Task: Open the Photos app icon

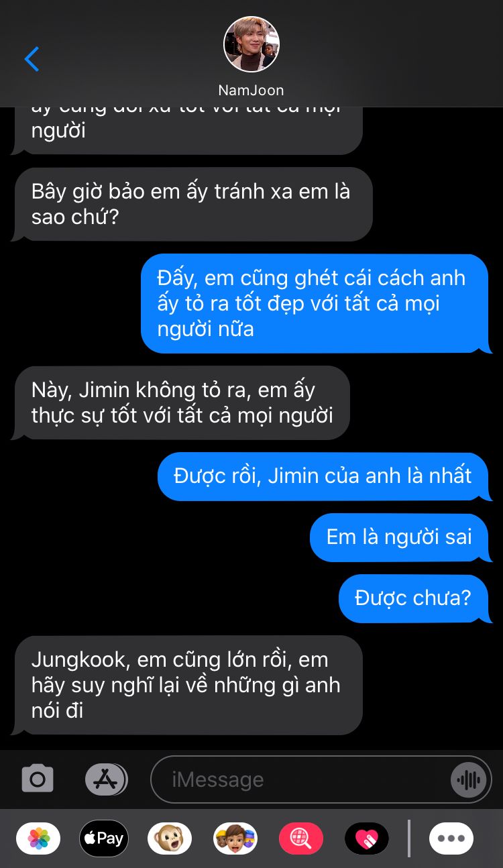Action: [38, 838]
